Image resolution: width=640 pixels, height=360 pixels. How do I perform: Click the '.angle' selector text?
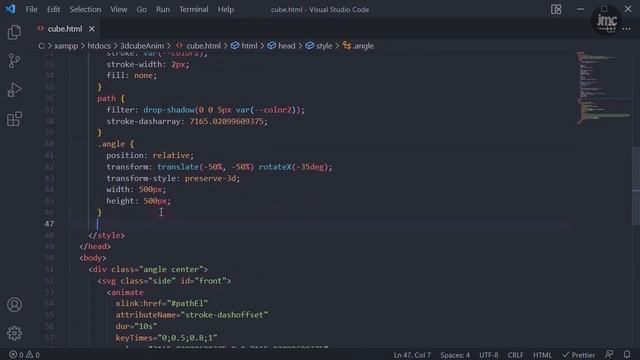tap(111, 144)
